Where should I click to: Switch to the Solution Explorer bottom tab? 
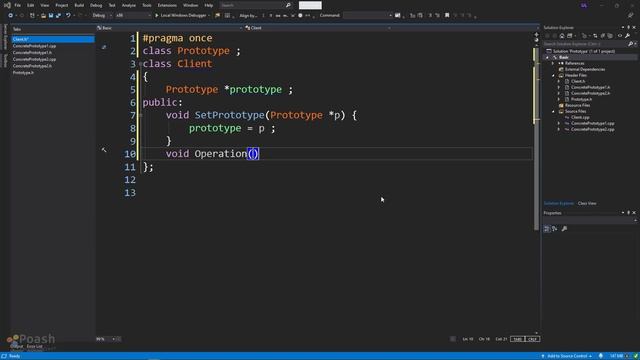[x=558, y=203]
